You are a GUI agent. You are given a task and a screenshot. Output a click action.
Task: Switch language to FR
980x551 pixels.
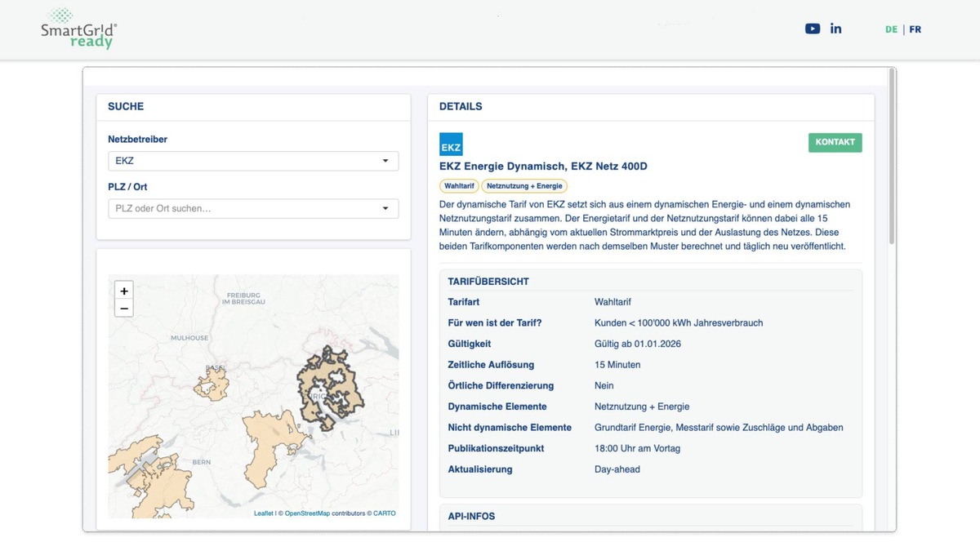(915, 29)
